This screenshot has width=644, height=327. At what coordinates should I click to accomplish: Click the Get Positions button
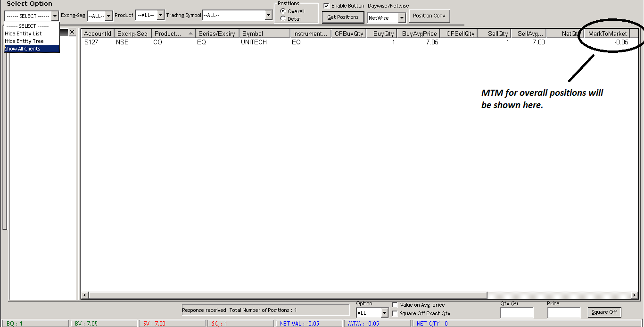click(343, 17)
